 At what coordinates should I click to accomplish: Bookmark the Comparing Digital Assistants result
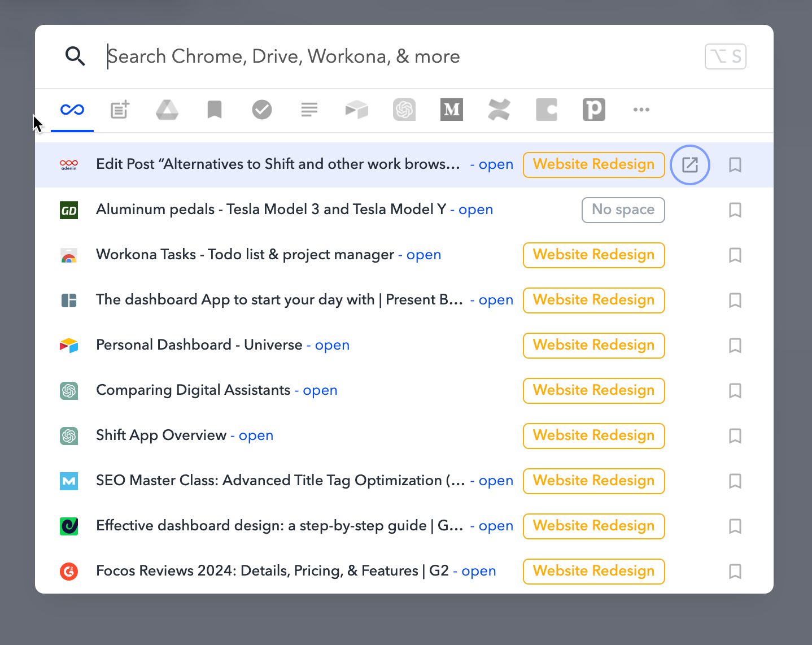735,391
